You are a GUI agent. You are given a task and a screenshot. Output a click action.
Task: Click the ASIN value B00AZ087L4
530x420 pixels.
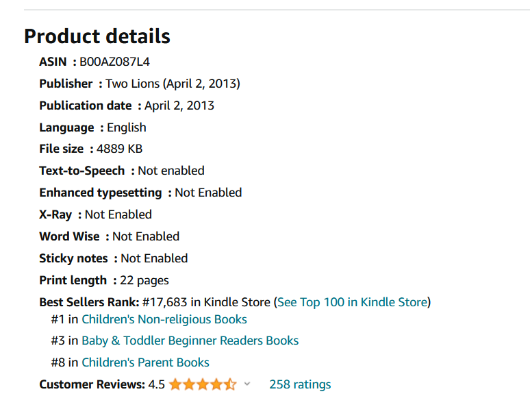[x=114, y=62]
